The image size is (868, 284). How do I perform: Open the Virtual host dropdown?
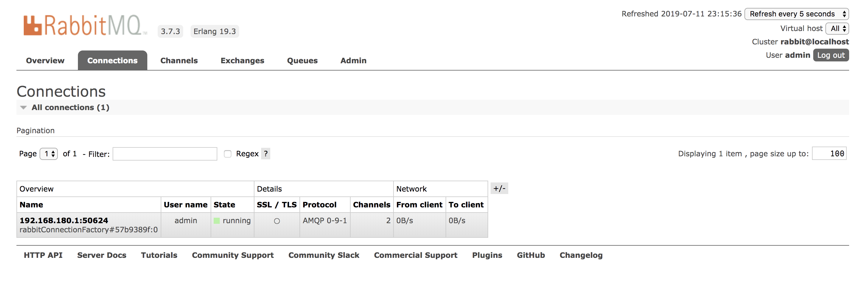(837, 29)
